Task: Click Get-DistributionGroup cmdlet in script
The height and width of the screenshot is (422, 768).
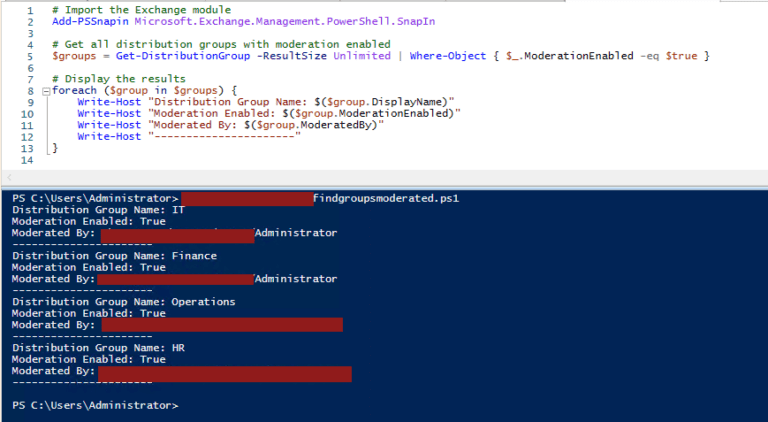Action: click(x=183, y=56)
